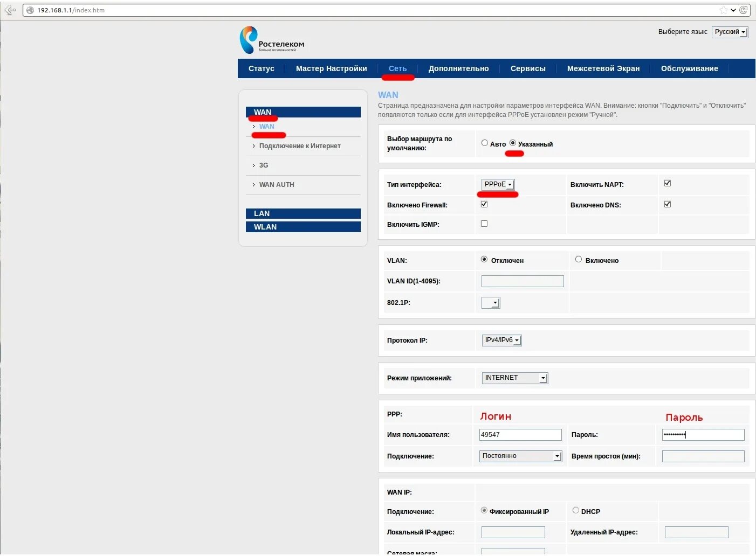The image size is (756, 556).
Task: Click the Время простоя (мин) field
Action: point(703,456)
